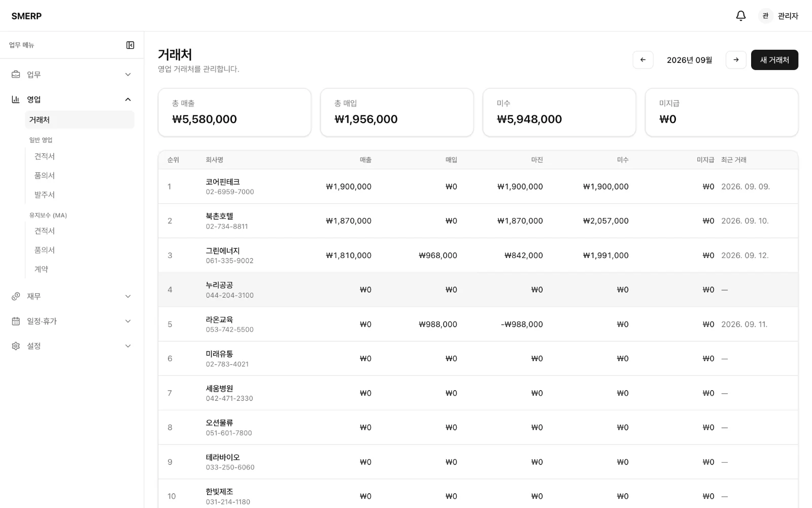Sort by the 미수 column header
Viewport: 812px width, 508px height.
pyautogui.click(x=623, y=160)
